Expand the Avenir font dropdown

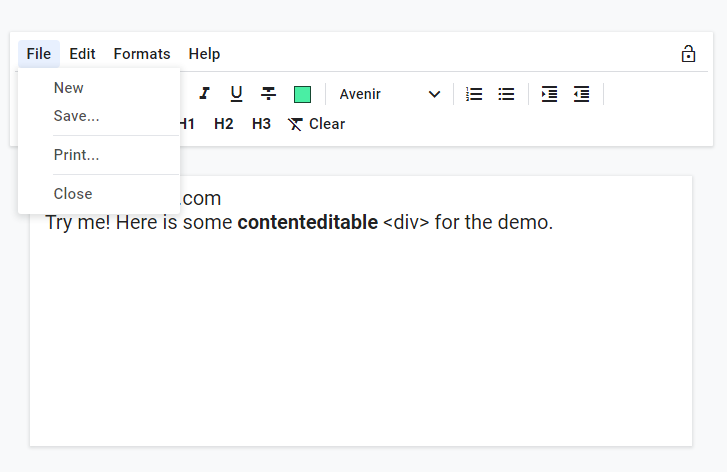point(390,94)
